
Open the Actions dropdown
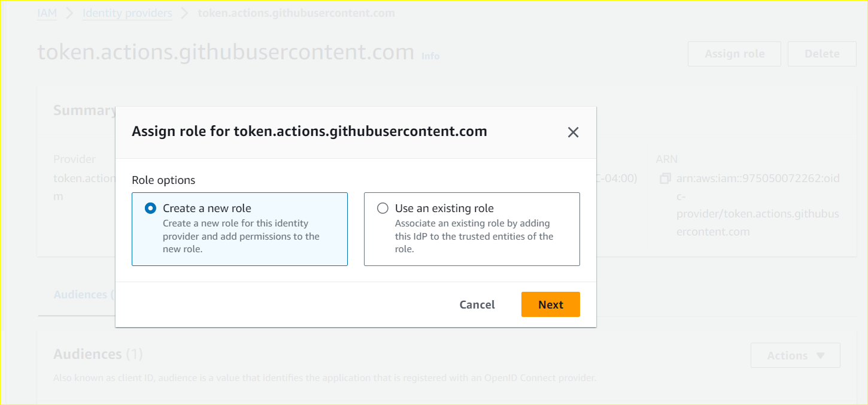(x=795, y=355)
